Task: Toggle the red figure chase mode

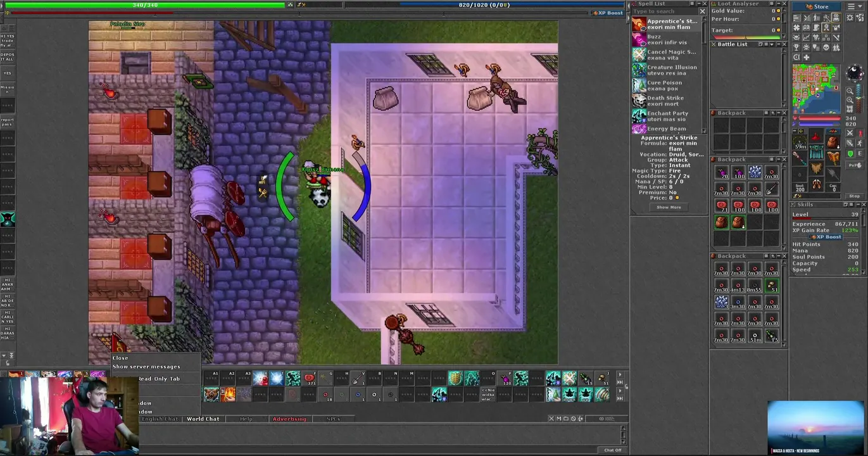Action: [x=860, y=133]
